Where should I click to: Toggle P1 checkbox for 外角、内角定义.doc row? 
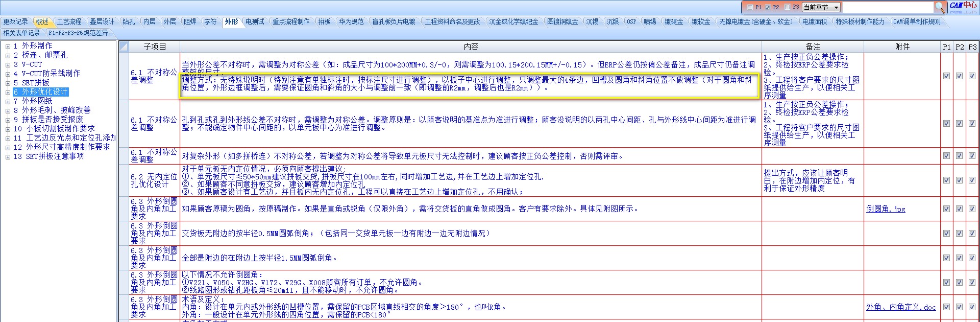coord(946,307)
